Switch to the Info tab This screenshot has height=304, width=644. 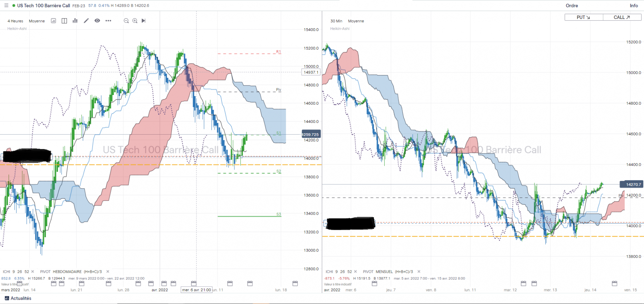click(634, 6)
